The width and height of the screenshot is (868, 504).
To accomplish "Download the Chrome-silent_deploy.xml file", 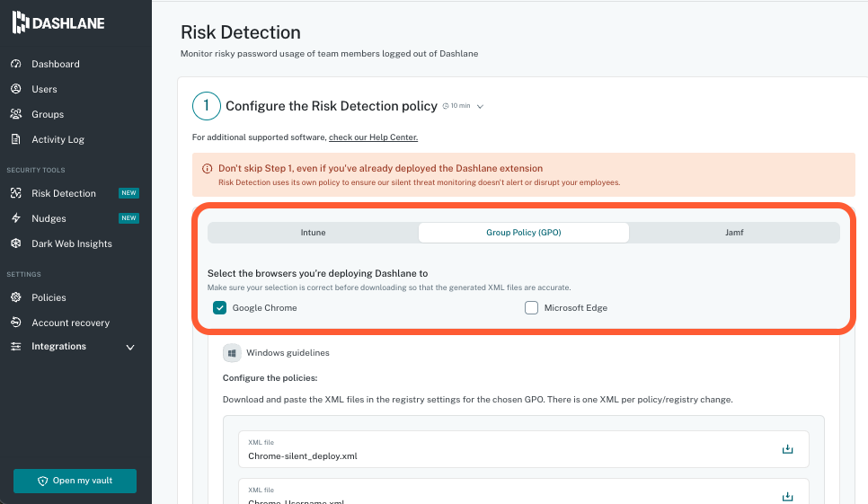I will coord(787,449).
